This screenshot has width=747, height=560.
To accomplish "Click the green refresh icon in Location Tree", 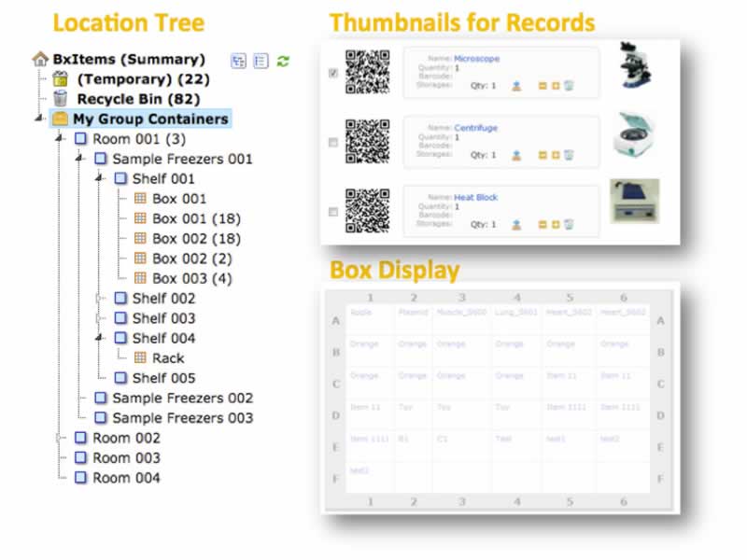I will 283,61.
